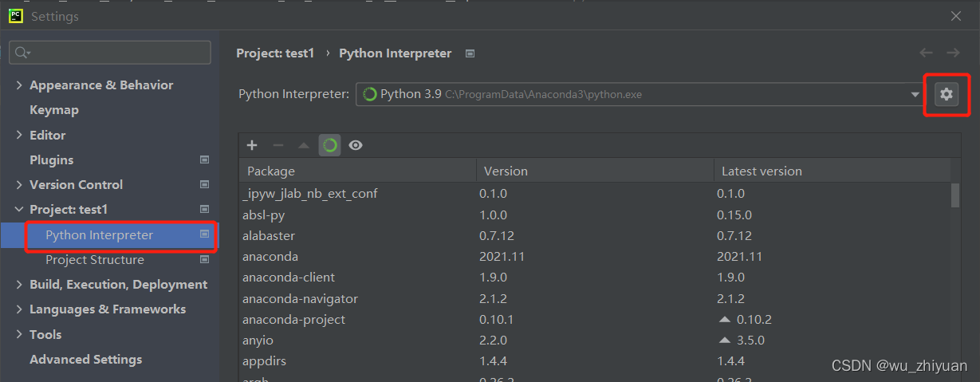980x382 pixels.
Task: Expand Languages & Frameworks section
Action: [x=19, y=309]
